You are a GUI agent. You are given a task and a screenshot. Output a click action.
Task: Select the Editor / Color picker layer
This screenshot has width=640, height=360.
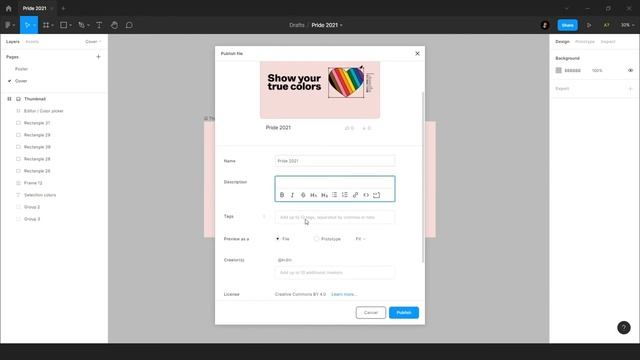(x=44, y=111)
